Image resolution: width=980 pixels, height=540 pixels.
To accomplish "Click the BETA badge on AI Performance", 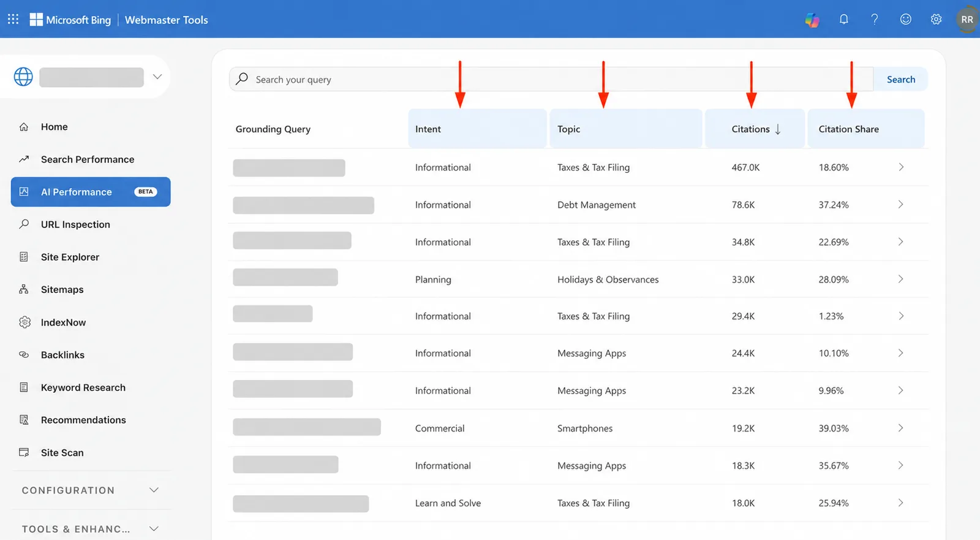I will [146, 192].
